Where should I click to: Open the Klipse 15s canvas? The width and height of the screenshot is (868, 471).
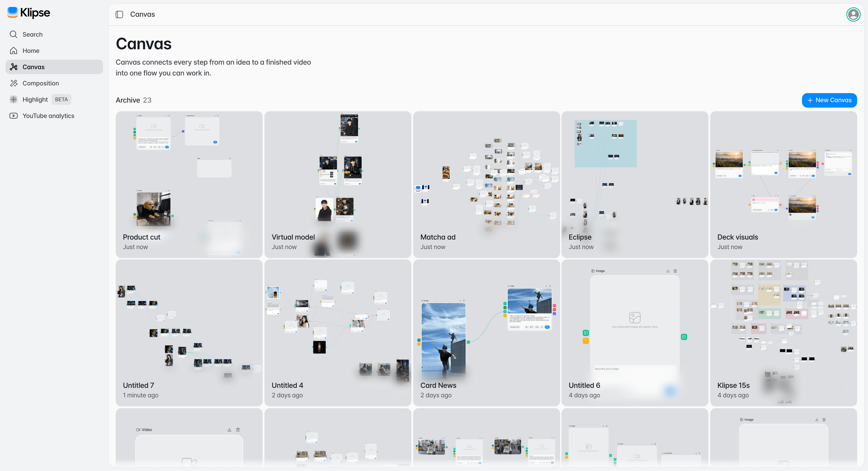(x=783, y=333)
